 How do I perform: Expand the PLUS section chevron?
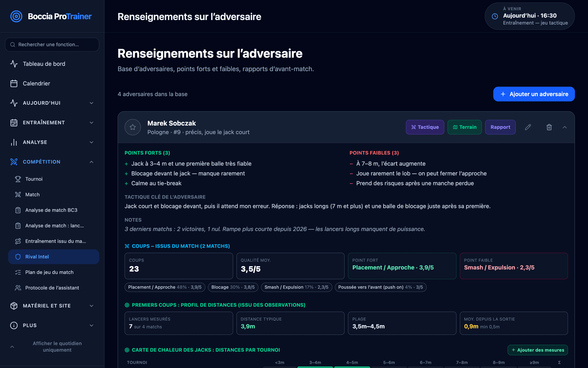(x=91, y=325)
